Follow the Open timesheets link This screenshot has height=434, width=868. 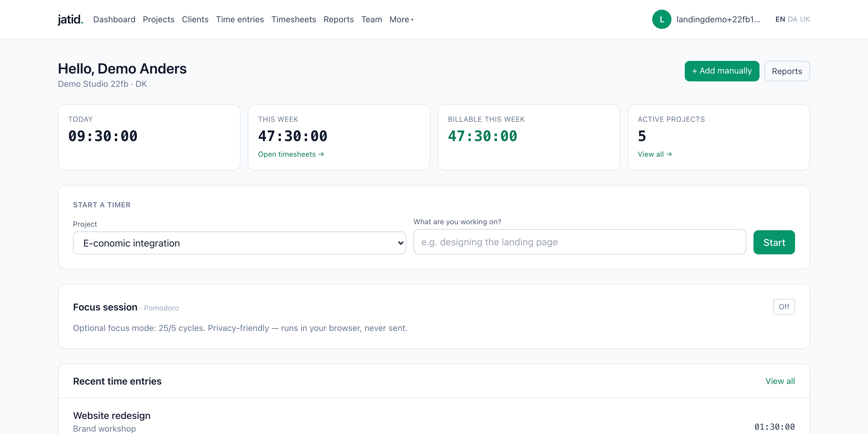coord(291,154)
